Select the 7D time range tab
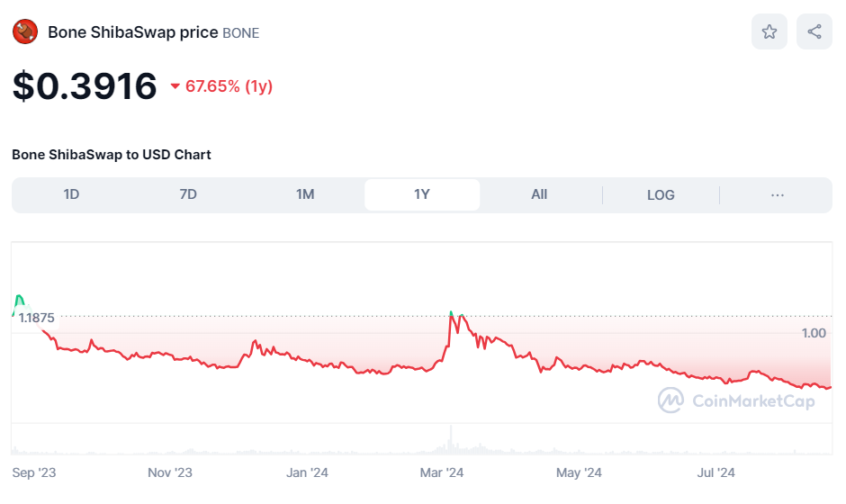Viewport: 846px width, 504px height. click(188, 194)
